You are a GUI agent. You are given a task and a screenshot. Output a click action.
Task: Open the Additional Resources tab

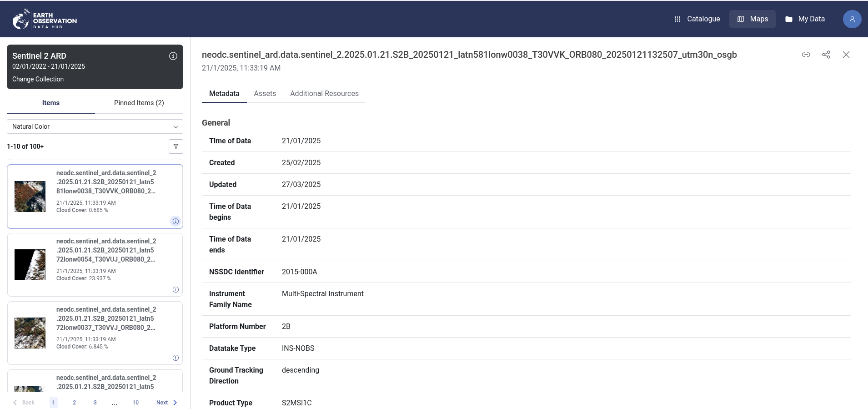(x=324, y=94)
